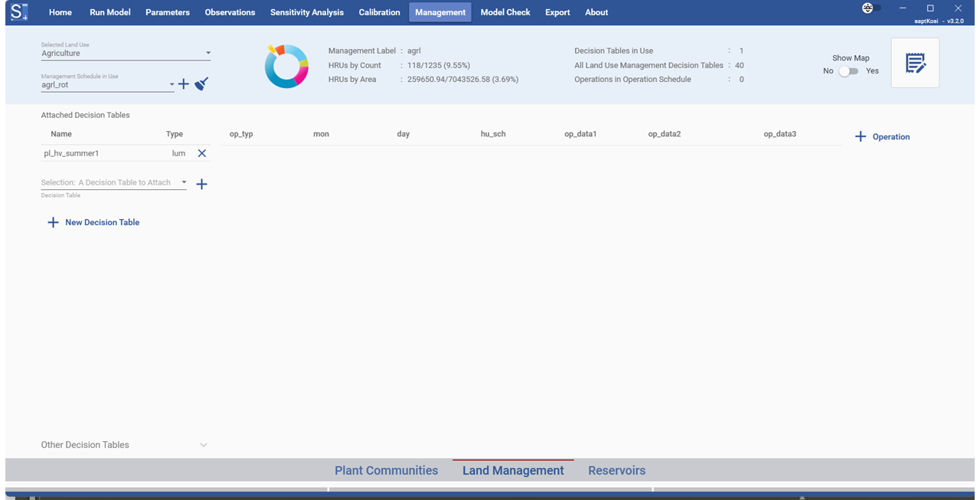Screen dimensions: 980x500
Task: Remove pl_hv_summer1 decision table with X
Action: coord(202,153)
